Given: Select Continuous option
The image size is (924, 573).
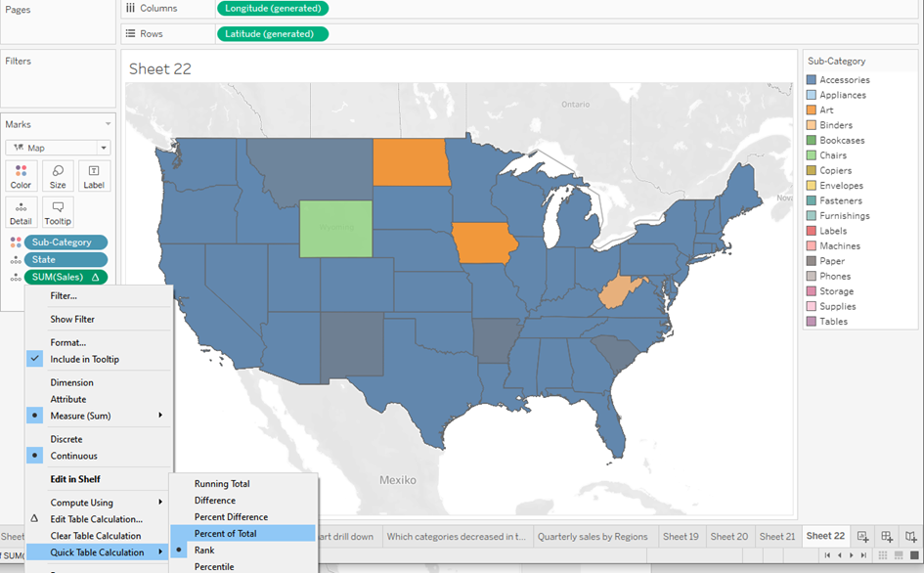Looking at the screenshot, I should pyautogui.click(x=73, y=456).
